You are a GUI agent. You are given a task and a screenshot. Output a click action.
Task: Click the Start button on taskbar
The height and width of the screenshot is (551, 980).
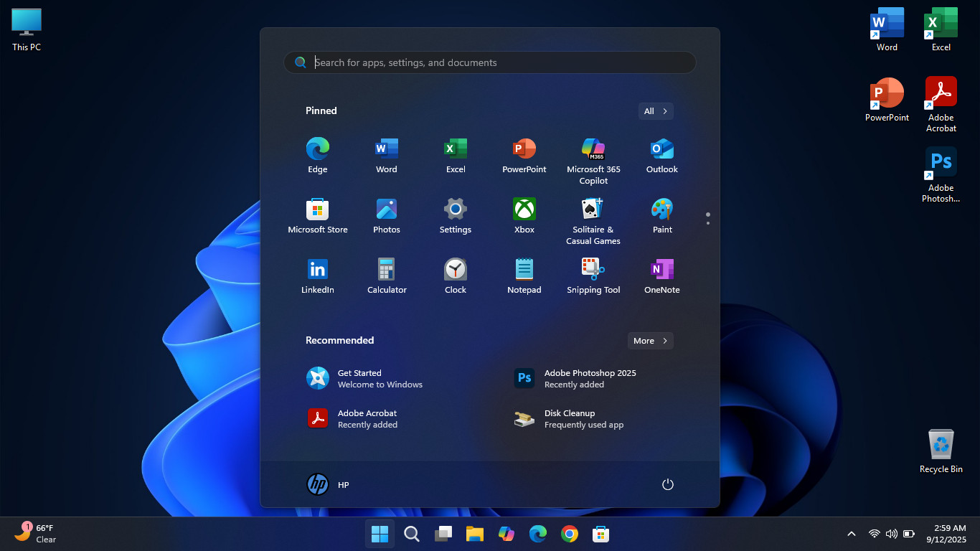[x=380, y=534]
